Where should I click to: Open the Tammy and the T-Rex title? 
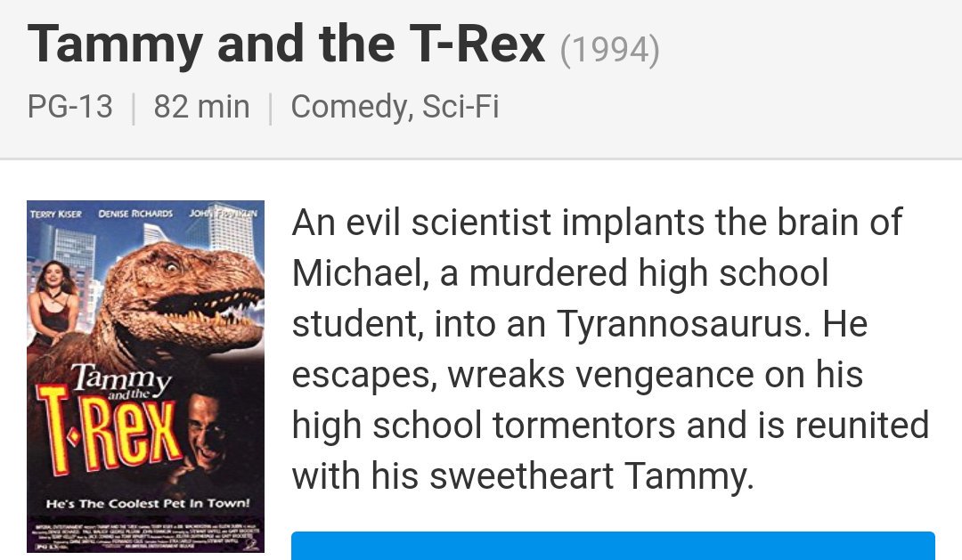click(286, 45)
